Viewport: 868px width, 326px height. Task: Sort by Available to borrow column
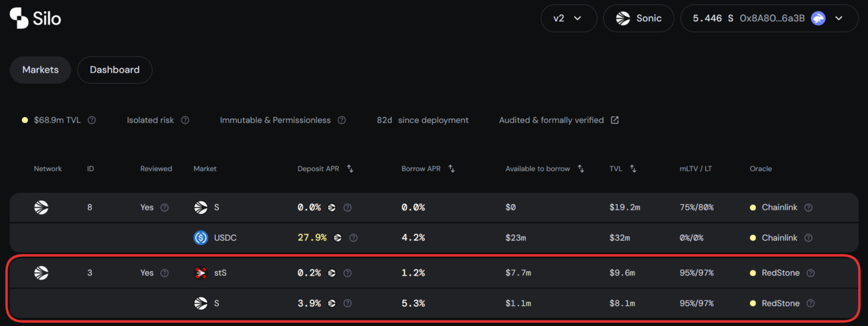coord(581,169)
